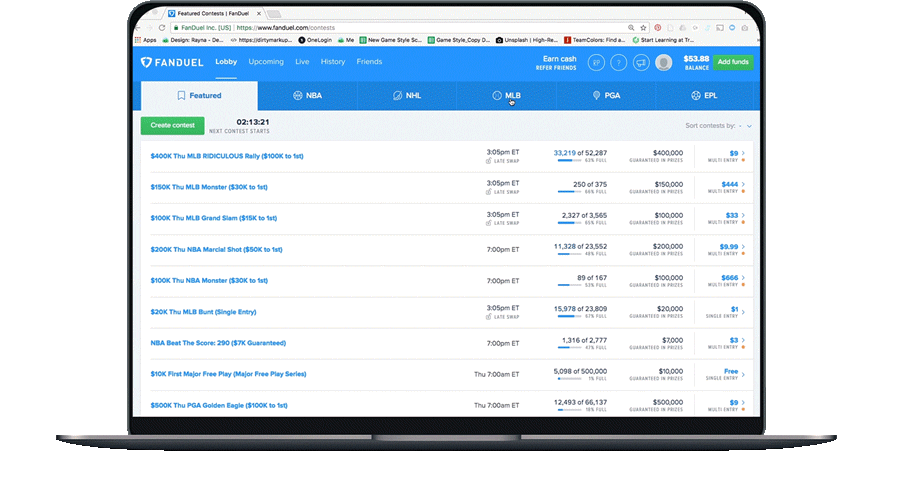Open the Unsplash bookmark

pos(527,40)
